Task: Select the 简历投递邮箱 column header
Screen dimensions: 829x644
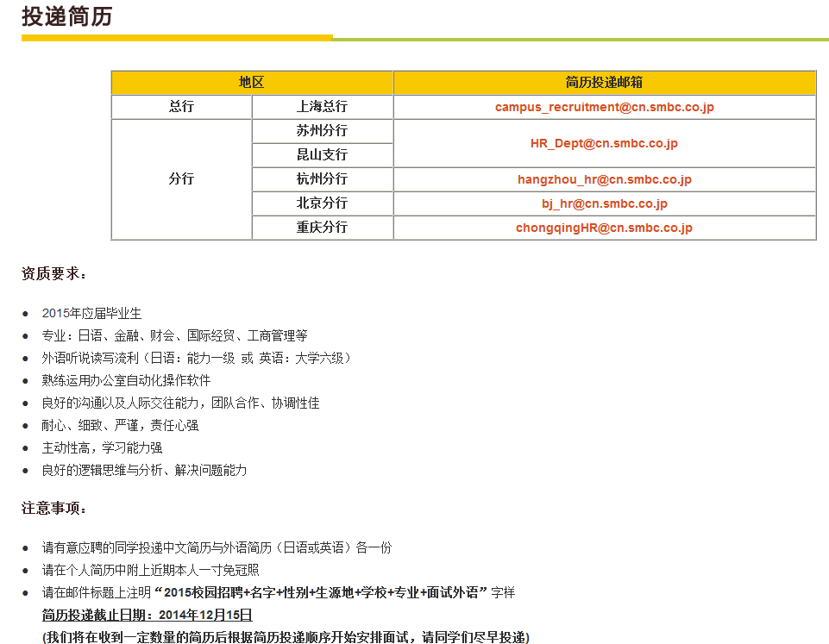Action: (604, 83)
